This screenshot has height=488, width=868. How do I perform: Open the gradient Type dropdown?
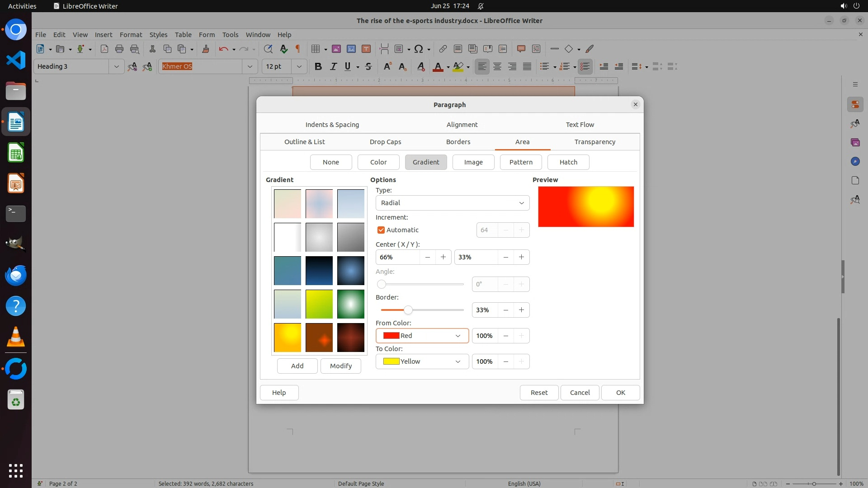point(452,203)
